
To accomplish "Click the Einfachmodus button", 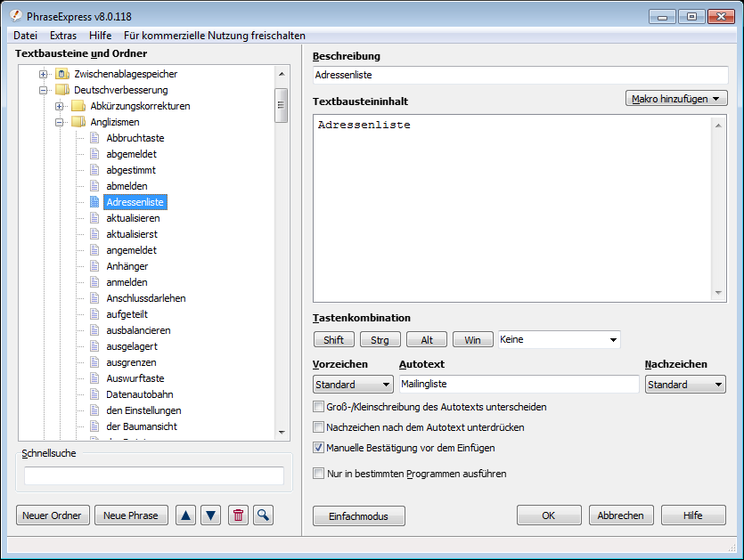I will pos(358,515).
